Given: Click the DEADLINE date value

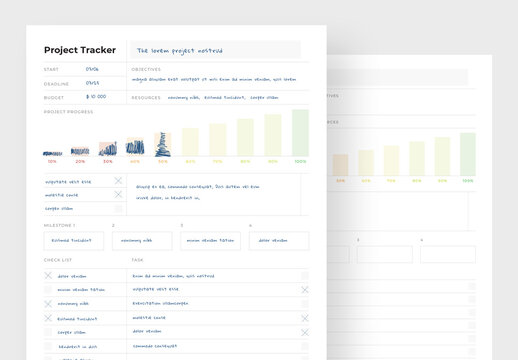Looking at the screenshot, I should [92, 83].
